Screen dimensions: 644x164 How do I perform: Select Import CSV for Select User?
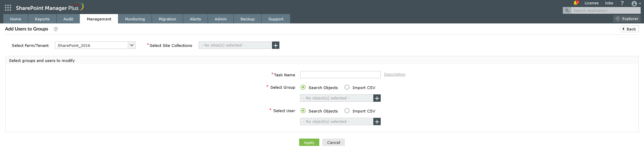click(347, 111)
